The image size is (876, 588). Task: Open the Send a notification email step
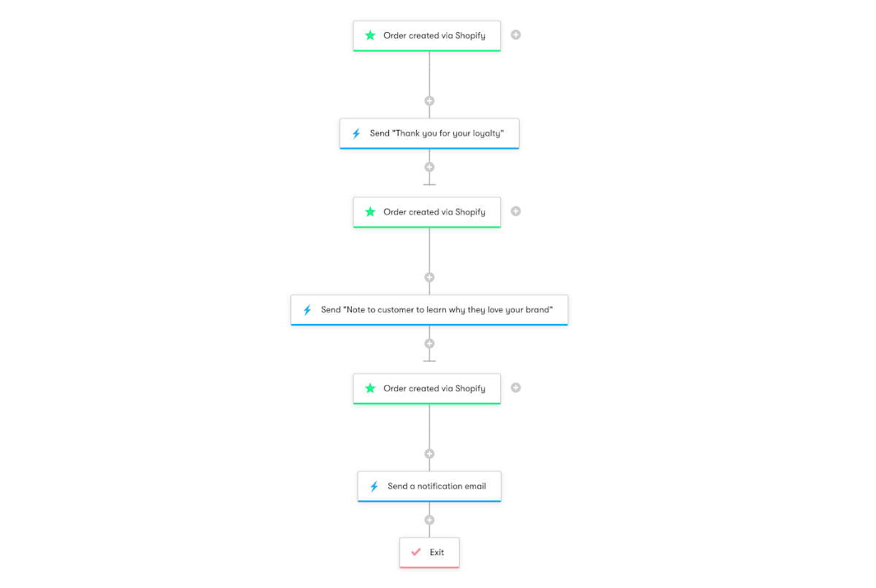tap(429, 486)
